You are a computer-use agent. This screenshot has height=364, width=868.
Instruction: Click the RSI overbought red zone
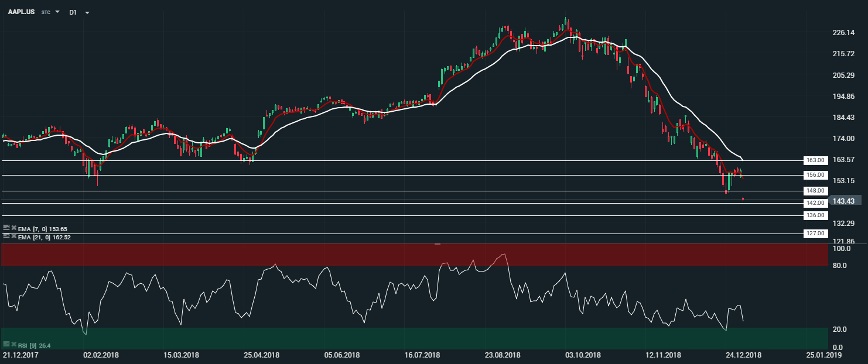[410, 255]
